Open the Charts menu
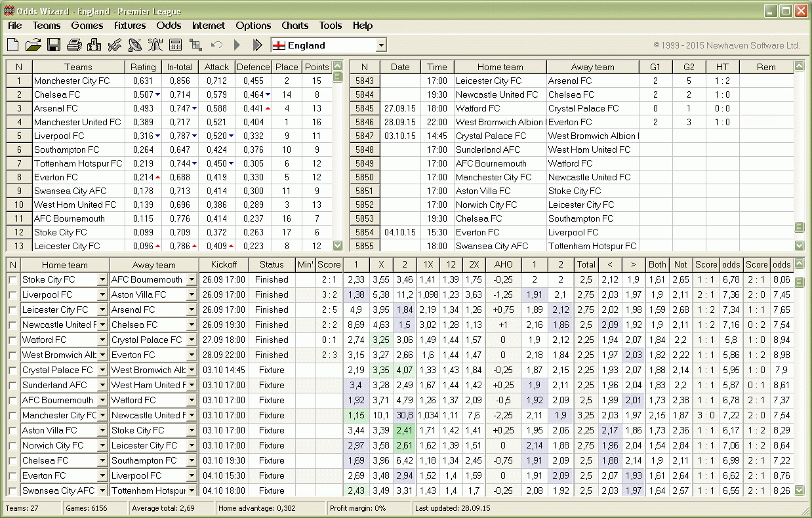Image resolution: width=812 pixels, height=518 pixels. (x=294, y=26)
